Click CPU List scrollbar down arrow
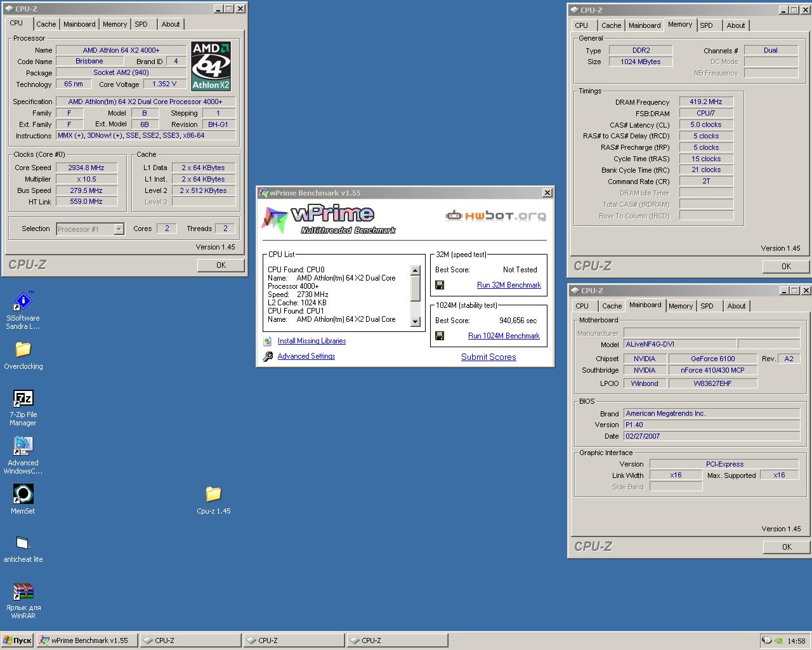The image size is (812, 650). [x=416, y=322]
